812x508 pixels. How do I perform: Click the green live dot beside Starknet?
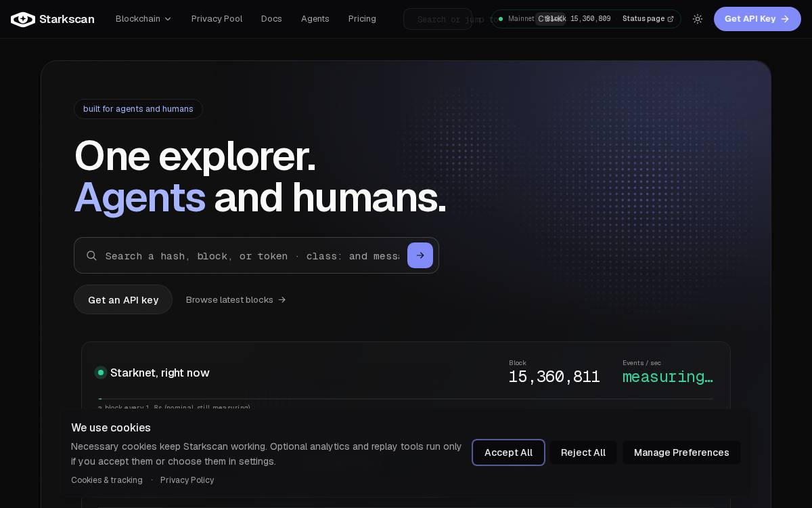pyautogui.click(x=101, y=373)
